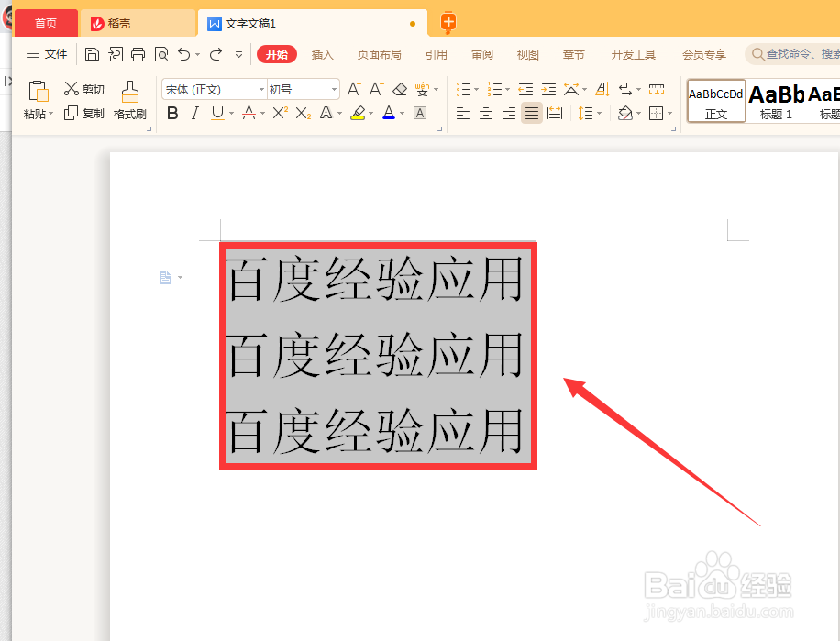Open the 稻壳 tab

[x=138, y=23]
